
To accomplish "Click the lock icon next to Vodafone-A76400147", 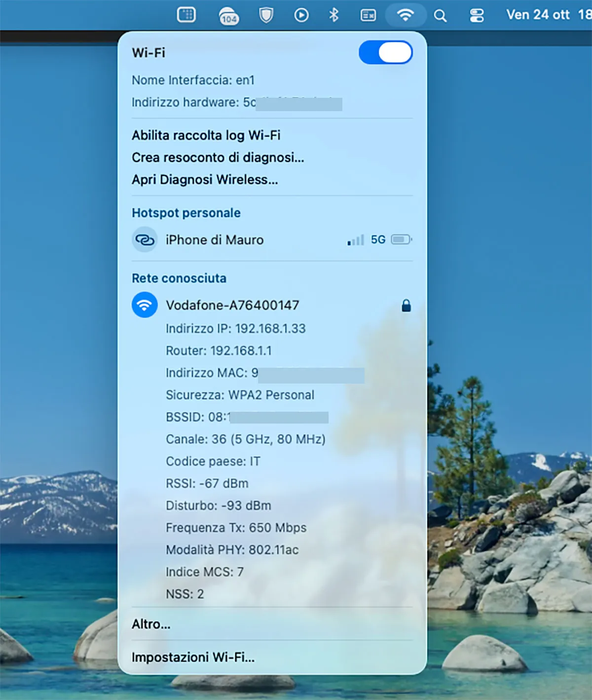I will coord(407,305).
